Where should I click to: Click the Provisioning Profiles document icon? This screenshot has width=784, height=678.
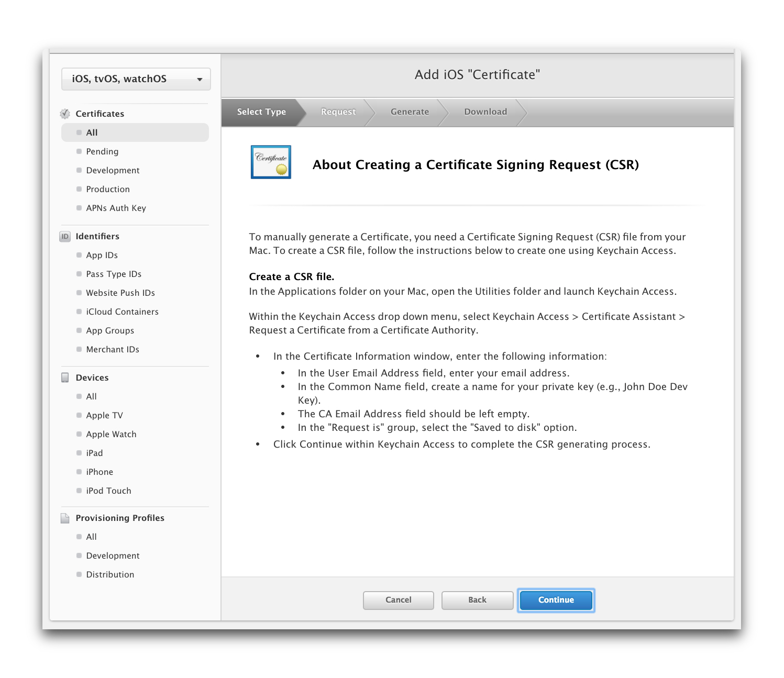65,518
